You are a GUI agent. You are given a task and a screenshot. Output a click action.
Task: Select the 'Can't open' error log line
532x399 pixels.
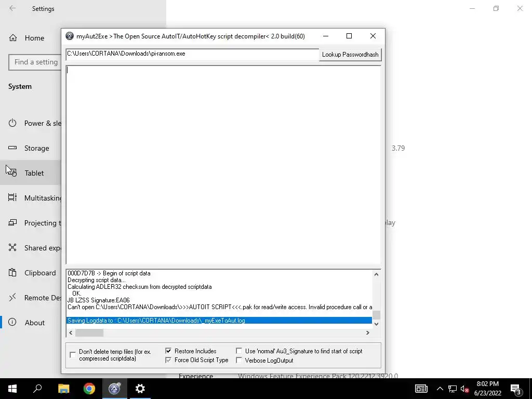pos(219,307)
